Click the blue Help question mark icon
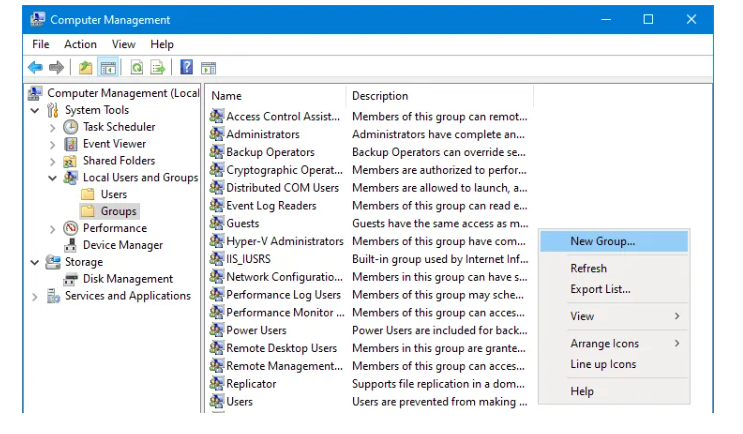The width and height of the screenshot is (743, 434). coord(187,67)
